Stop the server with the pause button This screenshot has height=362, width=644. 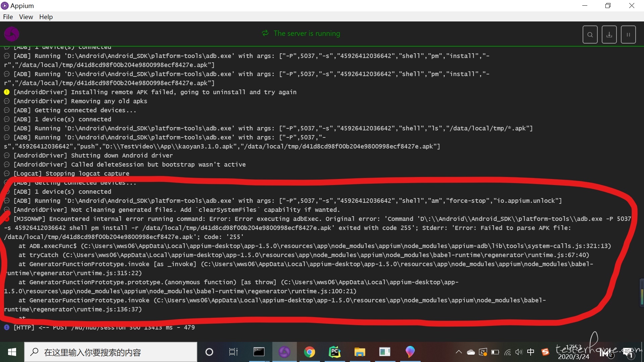coord(628,35)
